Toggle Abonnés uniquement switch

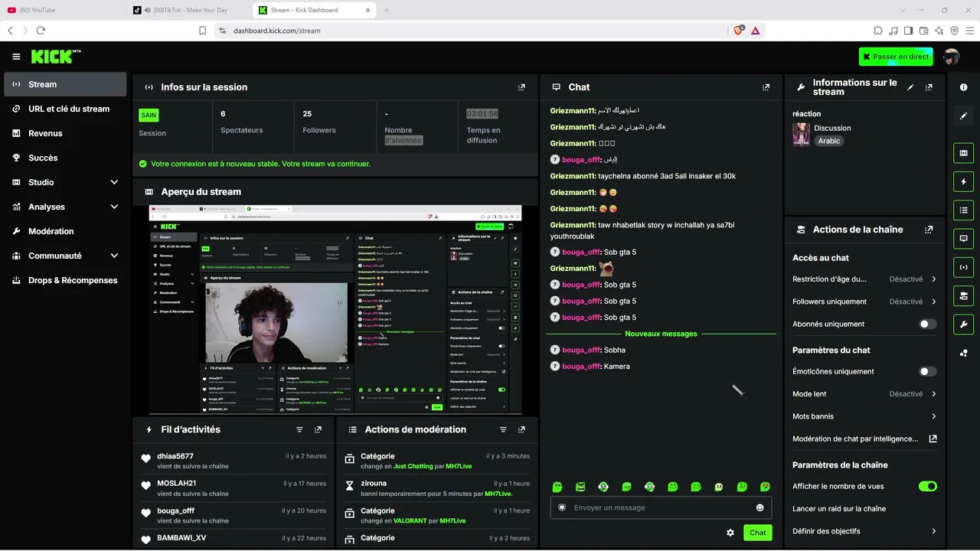[927, 324]
